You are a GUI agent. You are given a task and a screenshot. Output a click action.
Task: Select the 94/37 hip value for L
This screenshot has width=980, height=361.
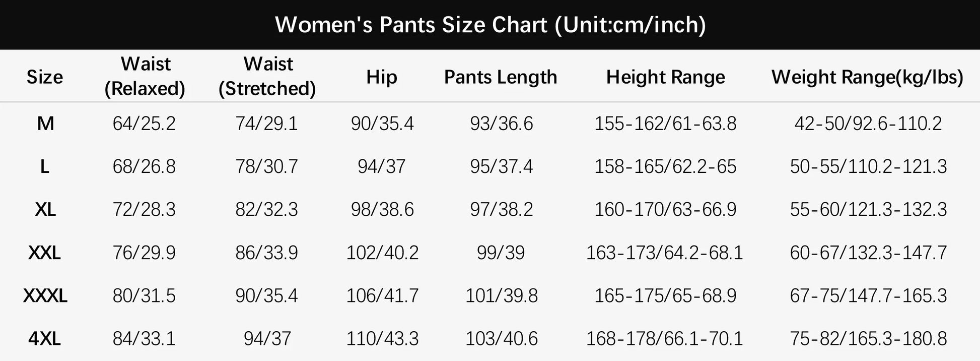(x=382, y=166)
